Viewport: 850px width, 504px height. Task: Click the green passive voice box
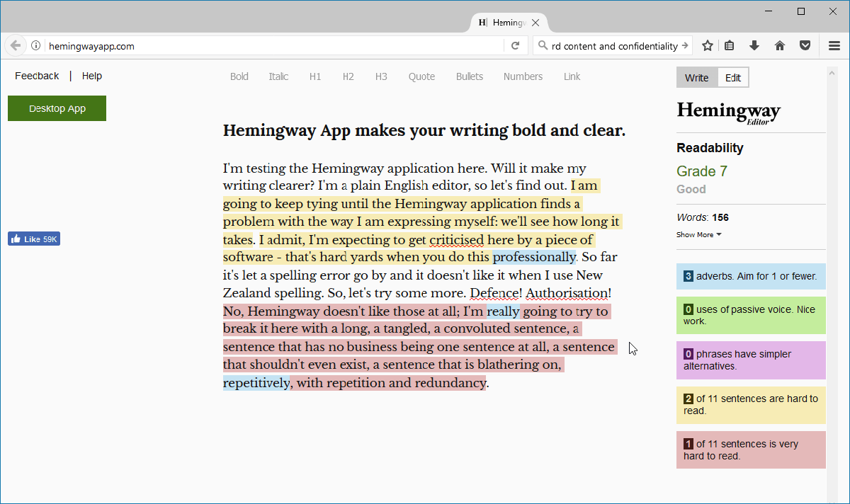751,315
